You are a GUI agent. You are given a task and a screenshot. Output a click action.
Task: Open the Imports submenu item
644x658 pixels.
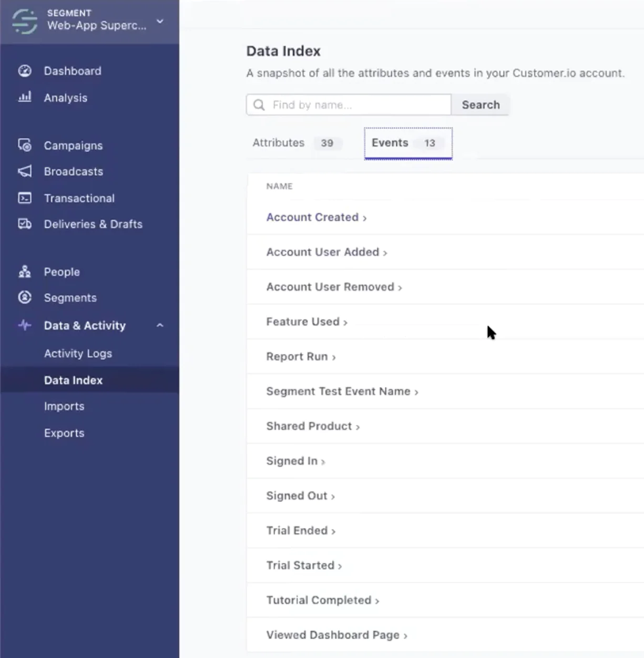click(x=64, y=406)
